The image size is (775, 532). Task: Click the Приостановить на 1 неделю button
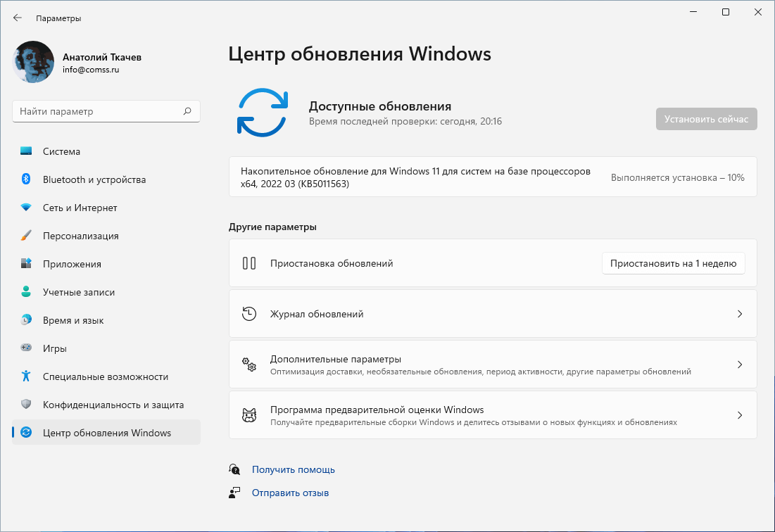click(x=673, y=262)
